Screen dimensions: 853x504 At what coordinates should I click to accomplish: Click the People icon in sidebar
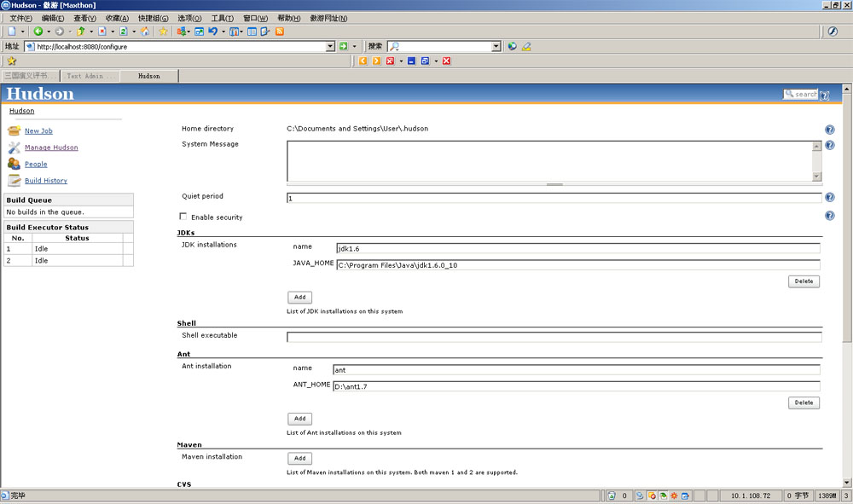coord(14,164)
